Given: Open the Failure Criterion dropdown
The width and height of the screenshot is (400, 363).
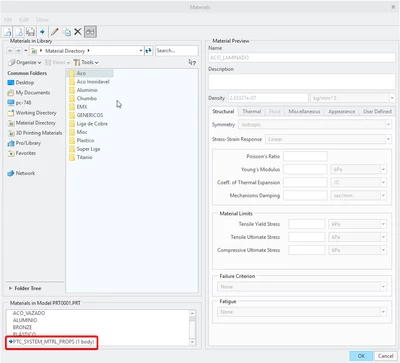Looking at the screenshot, I should [x=302, y=287].
